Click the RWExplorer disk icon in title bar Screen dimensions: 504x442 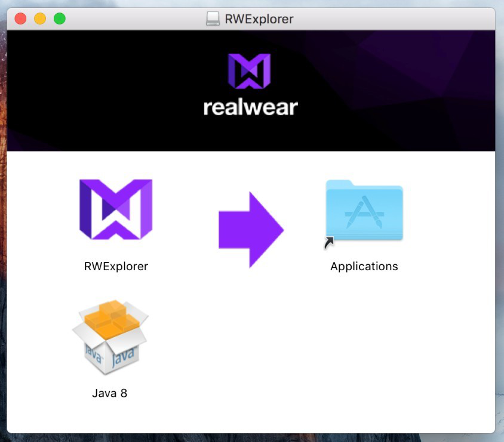tap(213, 18)
